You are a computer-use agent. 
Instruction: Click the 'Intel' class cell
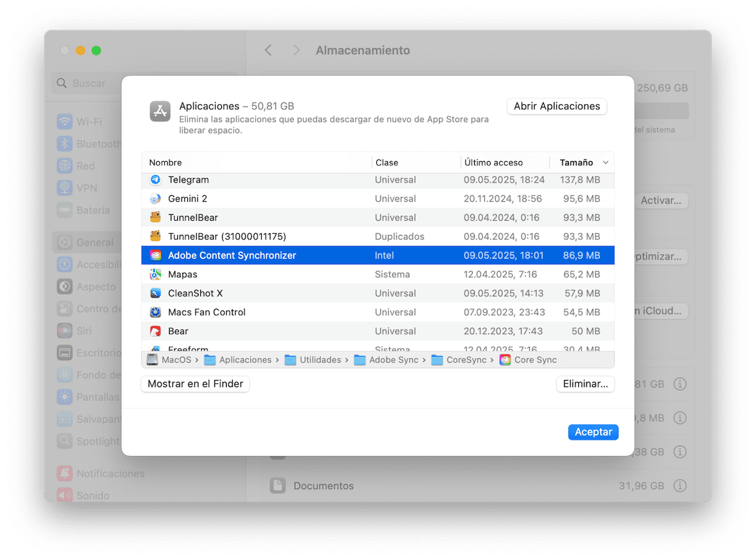click(x=384, y=255)
